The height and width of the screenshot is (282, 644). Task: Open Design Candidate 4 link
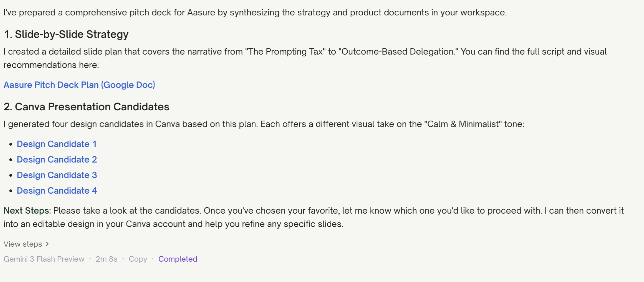click(57, 191)
